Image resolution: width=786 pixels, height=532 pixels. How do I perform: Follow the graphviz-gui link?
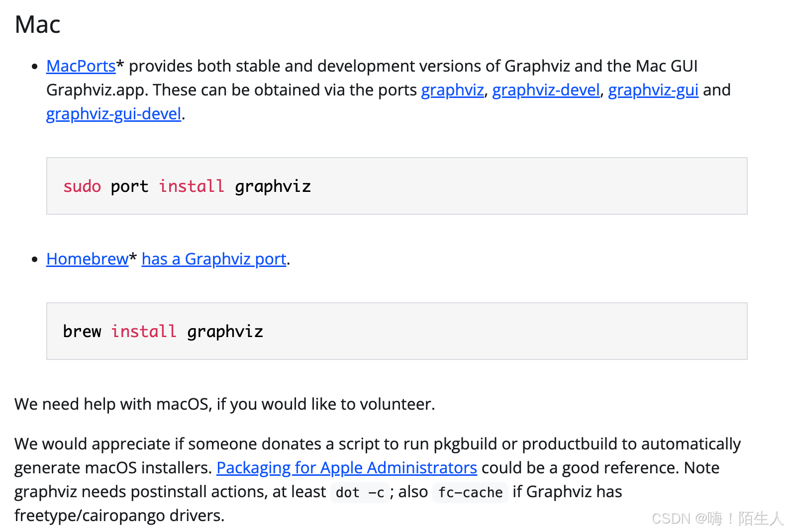coord(653,90)
